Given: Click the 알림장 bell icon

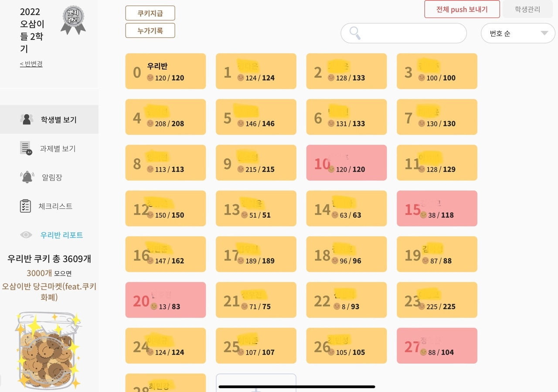Looking at the screenshot, I should 27,177.
